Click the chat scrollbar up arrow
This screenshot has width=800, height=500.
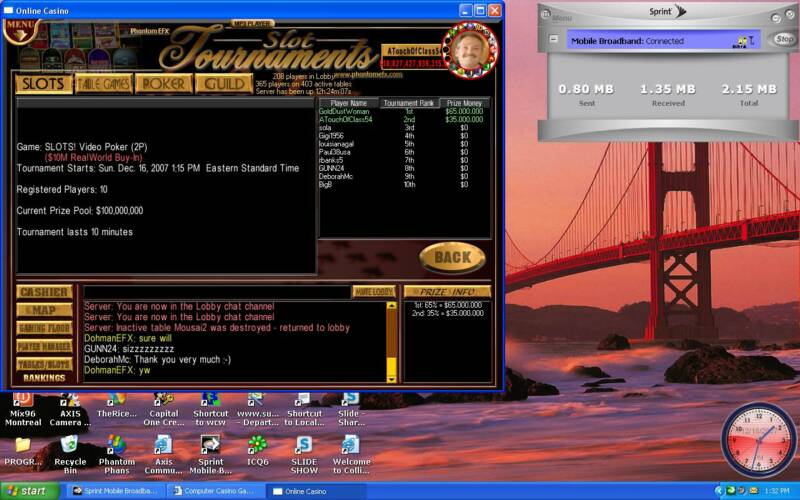pos(391,306)
